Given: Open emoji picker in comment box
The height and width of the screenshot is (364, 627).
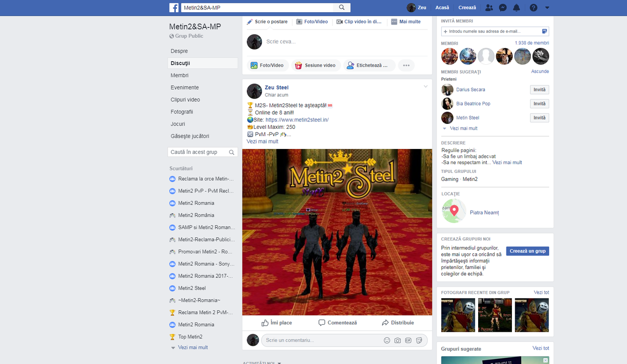Looking at the screenshot, I should coord(387,340).
